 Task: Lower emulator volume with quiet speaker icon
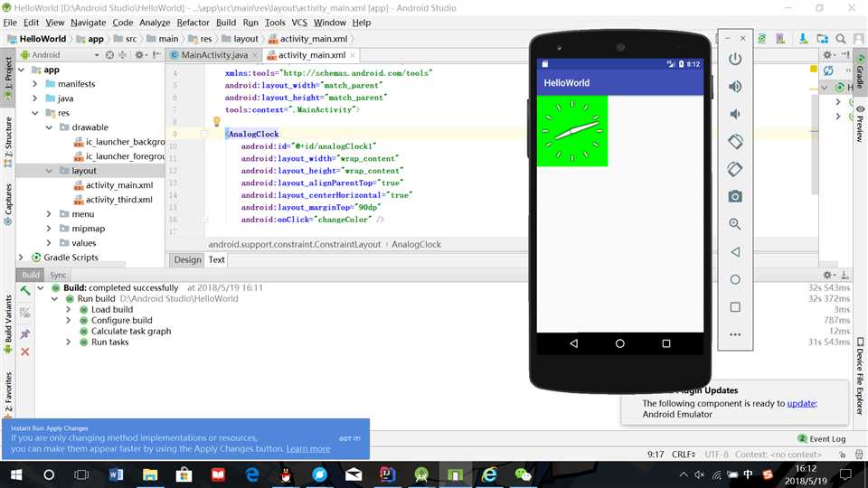point(734,114)
